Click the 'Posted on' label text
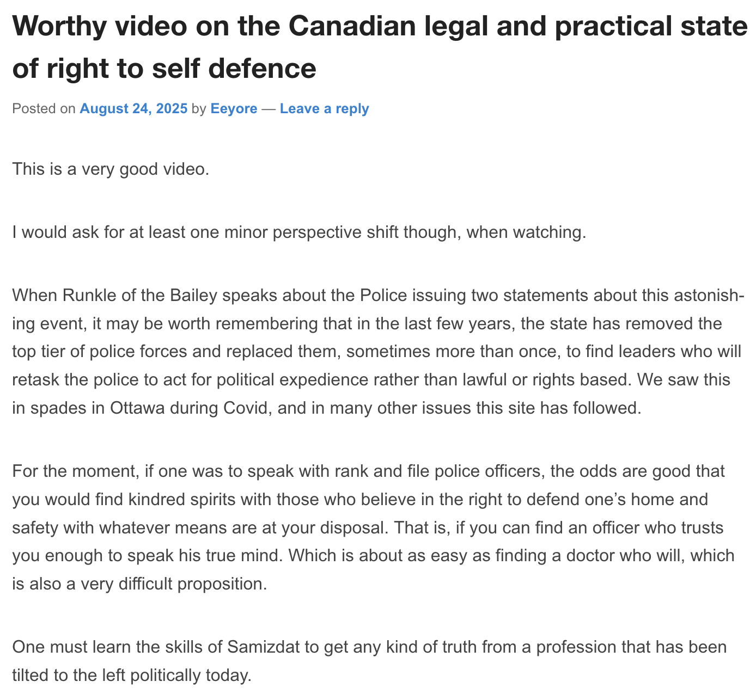The image size is (756, 700). click(44, 109)
